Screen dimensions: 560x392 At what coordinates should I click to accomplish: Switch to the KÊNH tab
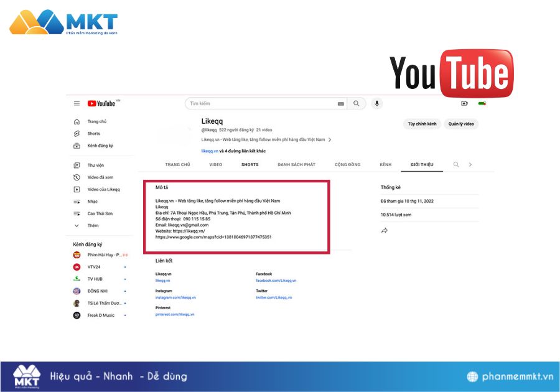(x=386, y=165)
